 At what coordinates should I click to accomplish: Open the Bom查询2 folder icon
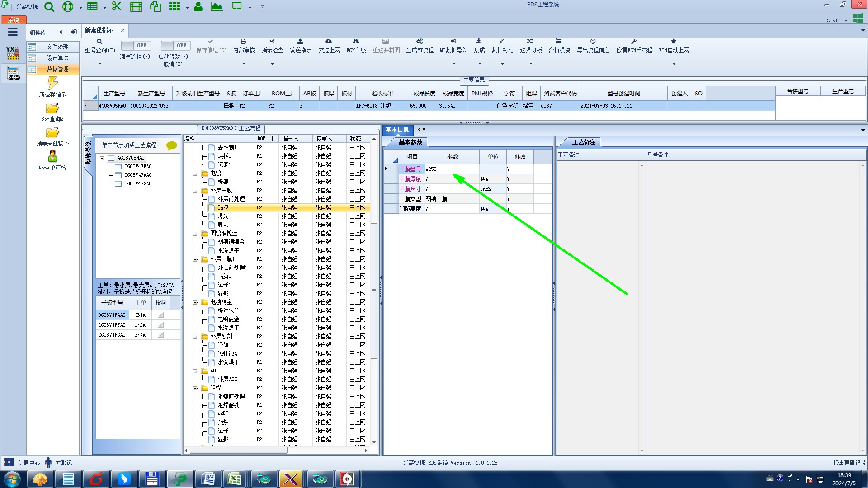click(52, 108)
